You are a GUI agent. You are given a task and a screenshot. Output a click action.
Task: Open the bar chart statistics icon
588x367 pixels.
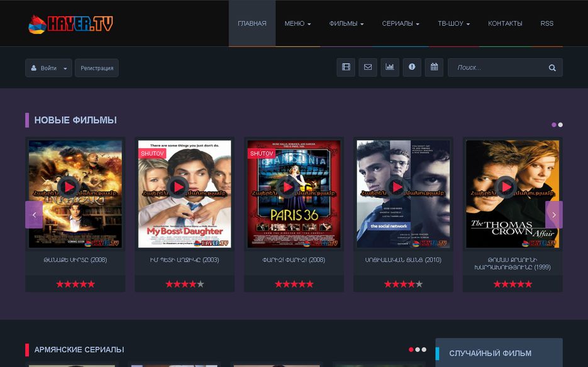(390, 67)
